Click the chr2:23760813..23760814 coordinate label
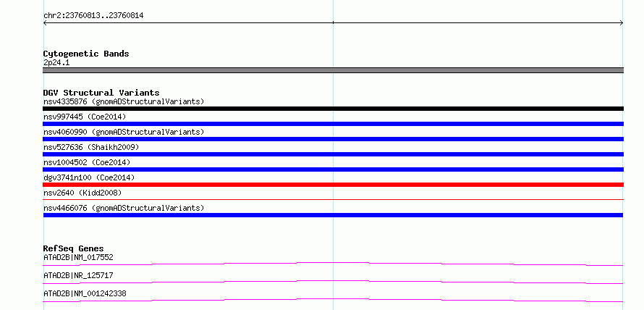Viewport: 644px width, 310px height. pos(93,16)
